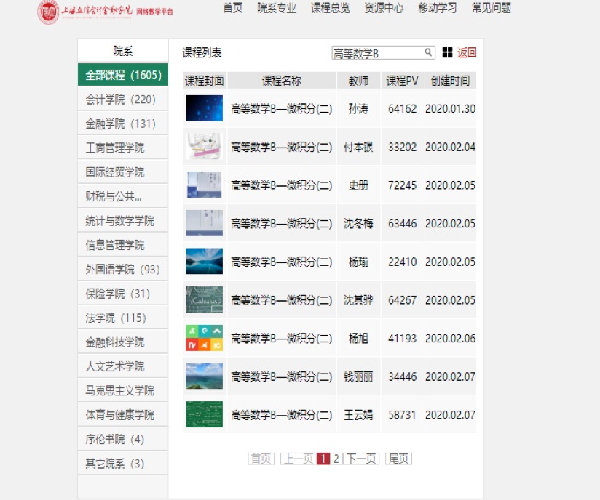Open course thumbnail taught by 孙涛

(204, 108)
